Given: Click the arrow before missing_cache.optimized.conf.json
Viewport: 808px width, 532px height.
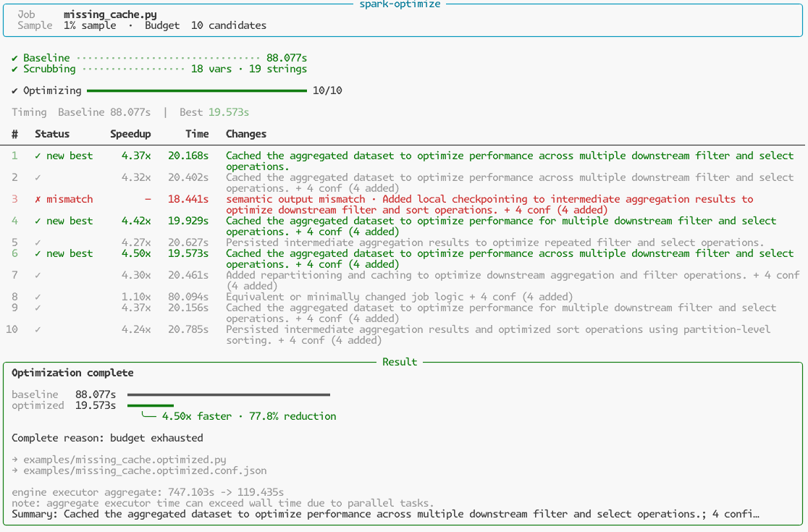Looking at the screenshot, I should [x=14, y=470].
